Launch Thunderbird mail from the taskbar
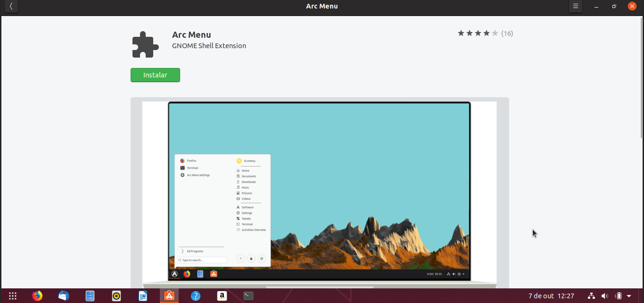The height and width of the screenshot is (303, 644). pos(63,296)
